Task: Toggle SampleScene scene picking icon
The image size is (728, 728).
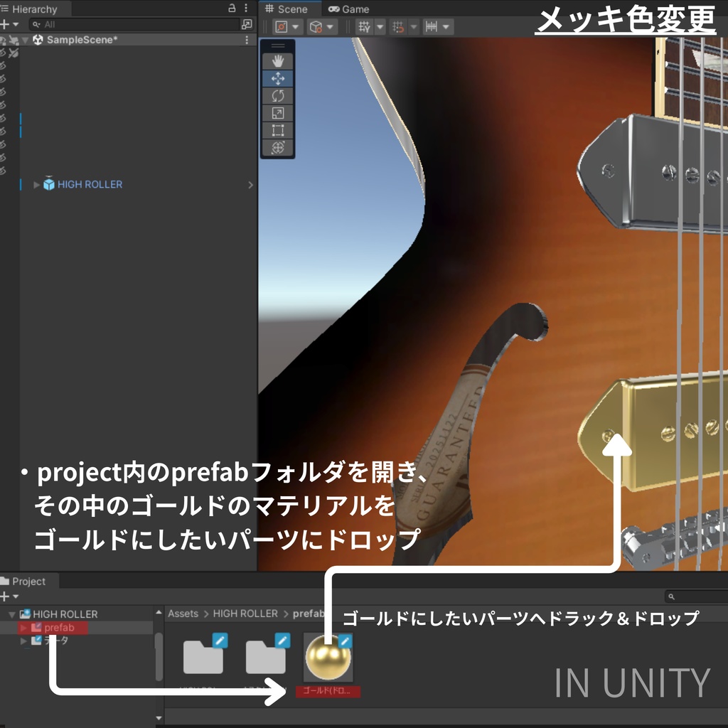Action: click(x=14, y=41)
